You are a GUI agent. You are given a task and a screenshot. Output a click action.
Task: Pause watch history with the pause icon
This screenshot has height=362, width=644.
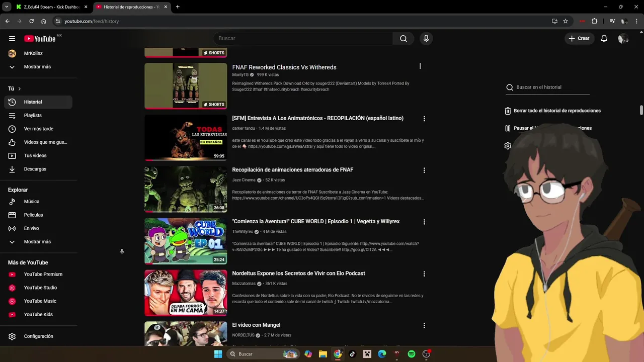[508, 128]
